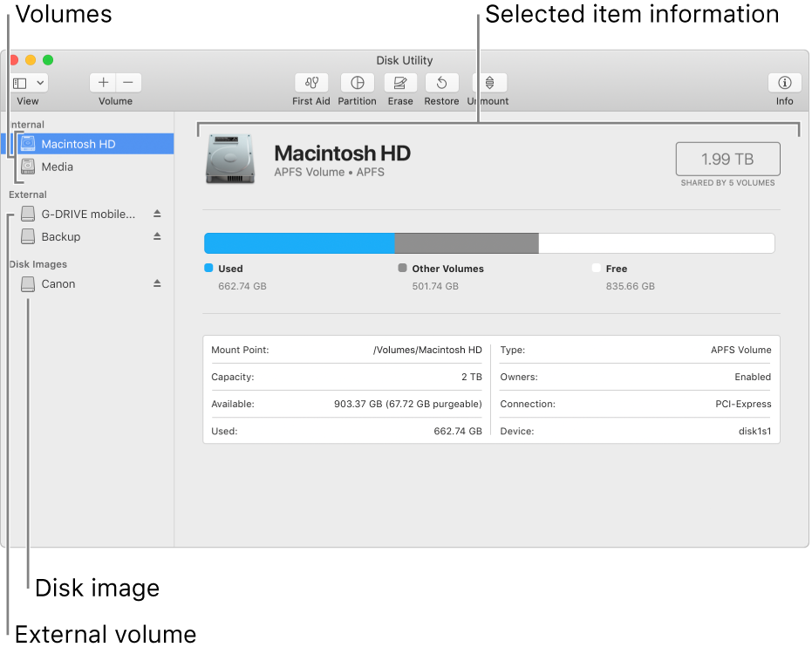Unmount the selected volume
This screenshot has width=812, height=654.
pos(489,83)
